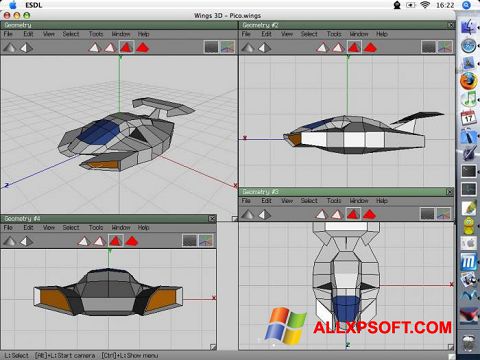The height and width of the screenshot is (360, 480).
Task: Toggle ground plane and axes in Geometry #4
Action: coord(206,241)
